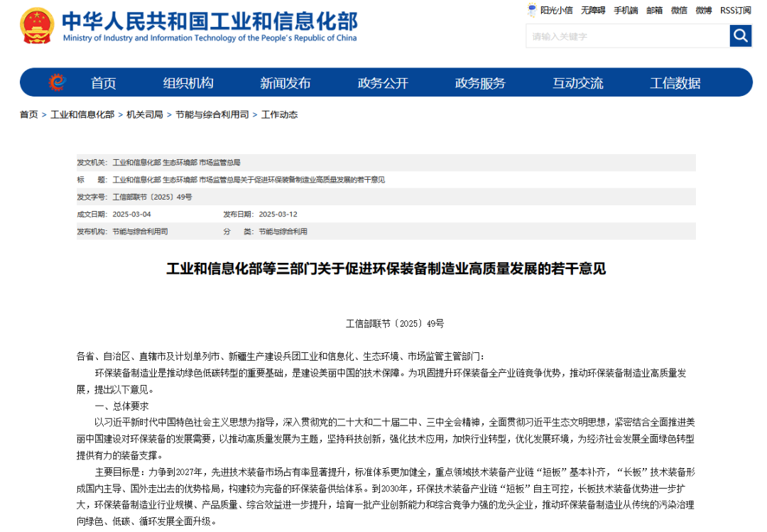767x532 pixels.
Task: Click the 分类 value 节能与综合利用
Action: [283, 232]
